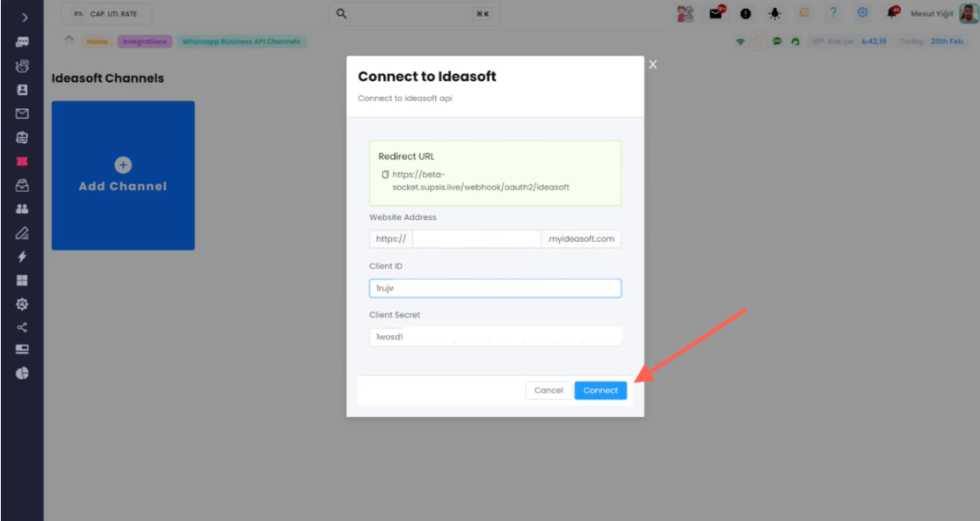Click the Add Channel card

point(123,175)
